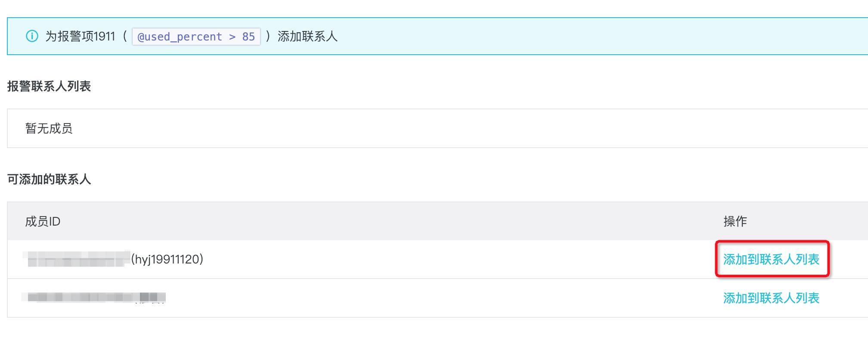This screenshot has height=341, width=868.
Task: Click the 报警联系人列表 section title
Action: click(x=49, y=86)
